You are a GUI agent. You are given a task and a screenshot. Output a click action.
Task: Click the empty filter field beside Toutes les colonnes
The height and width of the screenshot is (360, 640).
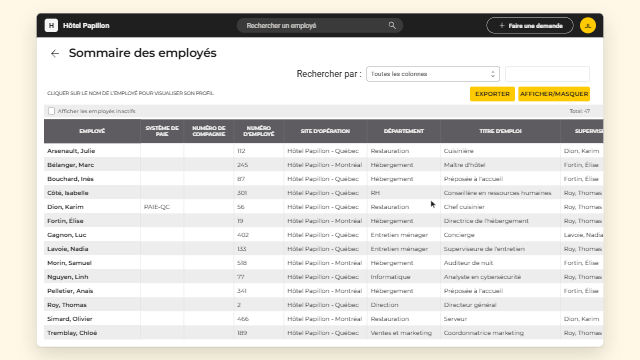[547, 74]
